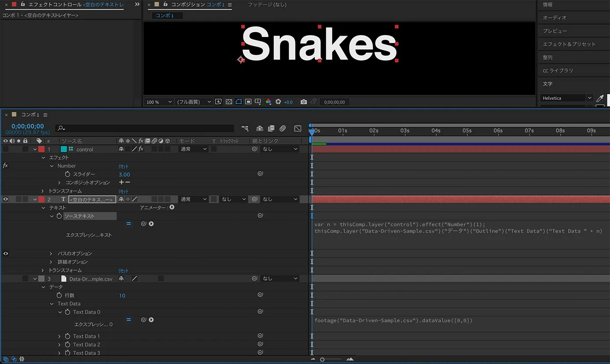The width and height of the screenshot is (610, 364).
Task: Click stopwatch for 行数 property
Action: [59, 295]
